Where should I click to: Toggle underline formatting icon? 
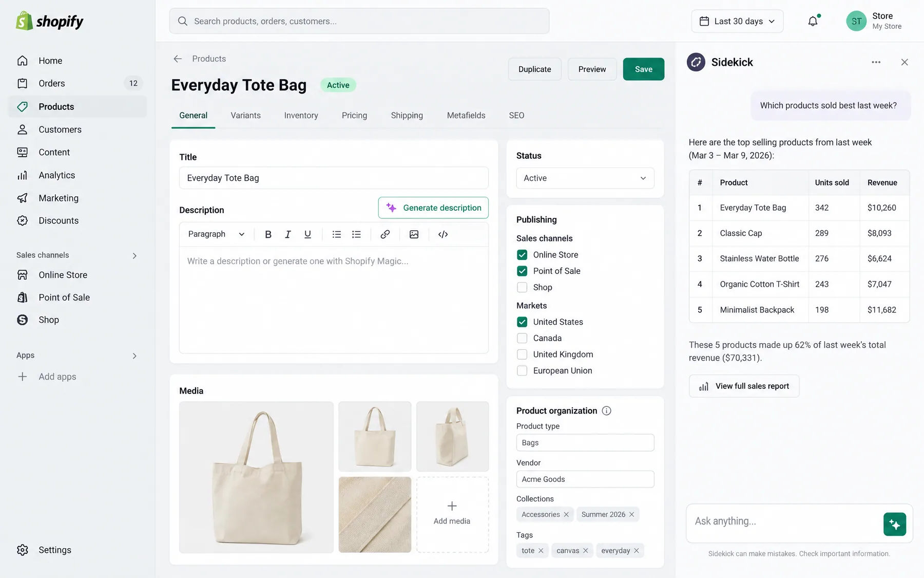pos(307,234)
